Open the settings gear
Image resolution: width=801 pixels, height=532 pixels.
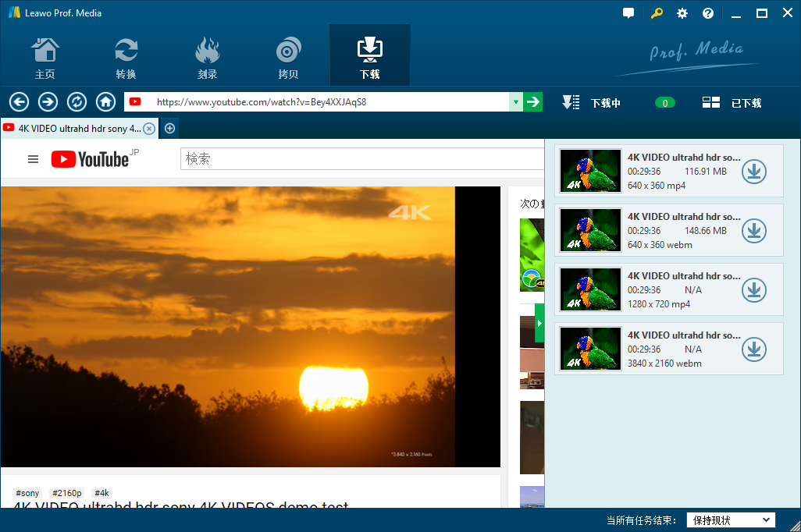(682, 13)
